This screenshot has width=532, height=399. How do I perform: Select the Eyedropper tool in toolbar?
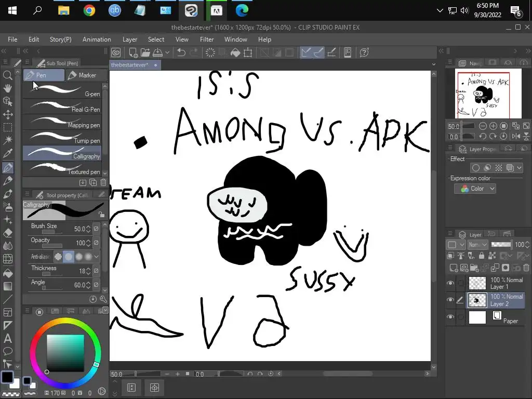click(x=7, y=153)
